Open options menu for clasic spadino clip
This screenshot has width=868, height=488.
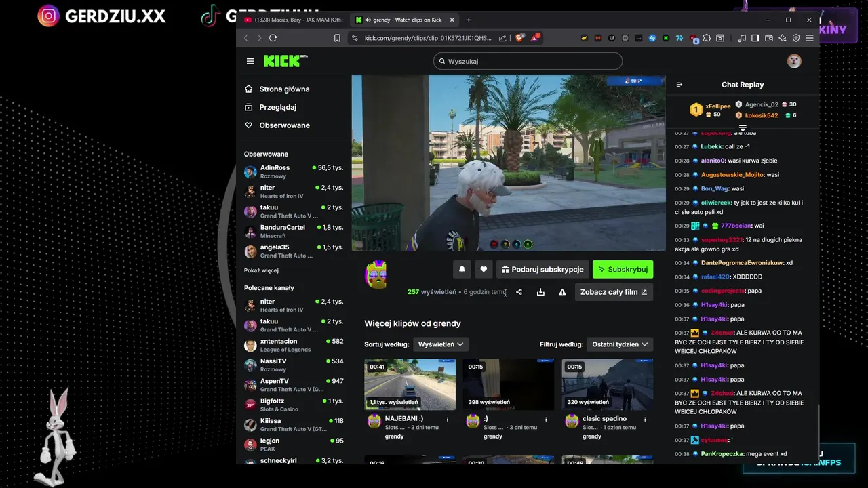click(645, 420)
